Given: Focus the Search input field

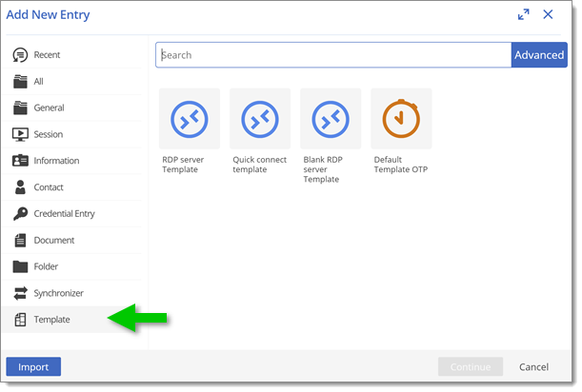Looking at the screenshot, I should 333,55.
